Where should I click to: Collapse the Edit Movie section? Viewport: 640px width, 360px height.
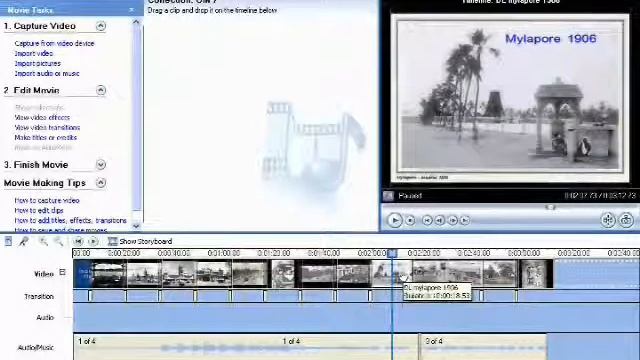pyautogui.click(x=101, y=90)
